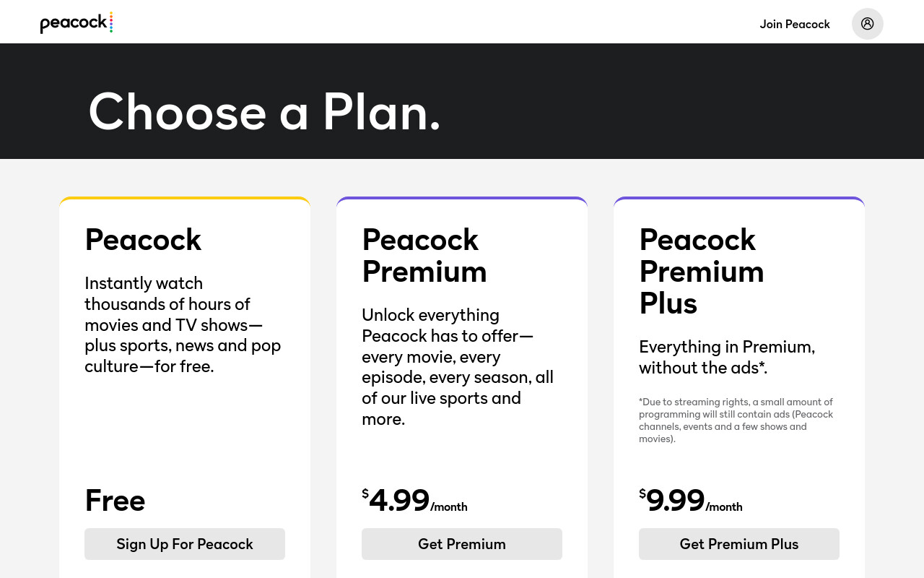924x578 pixels.
Task: Click the Peacock Premium plan heading
Action: pyautogui.click(x=424, y=256)
